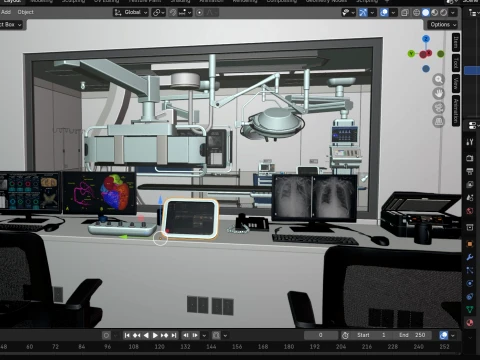Open the Animation sidebar tab

[x=456, y=111]
